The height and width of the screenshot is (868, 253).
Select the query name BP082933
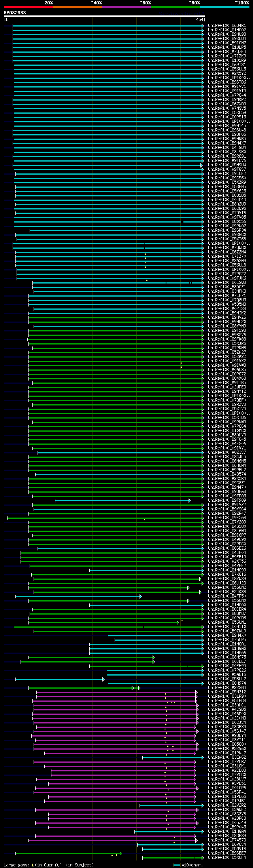pos(15,13)
